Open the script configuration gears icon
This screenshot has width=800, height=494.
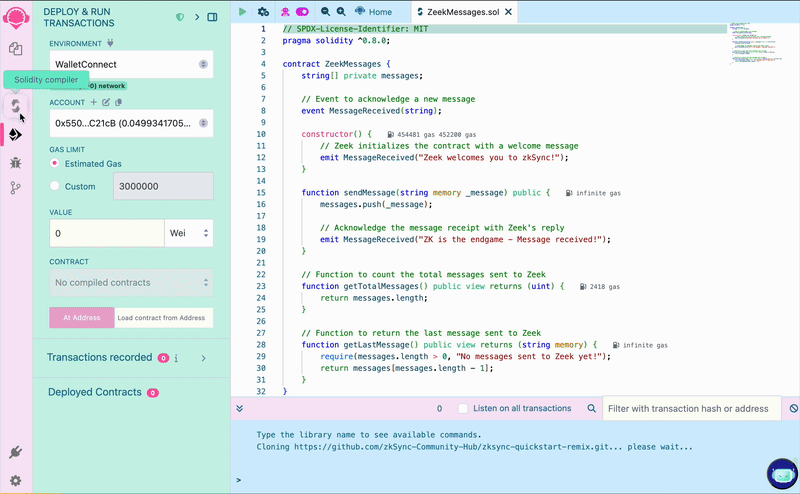pos(263,11)
